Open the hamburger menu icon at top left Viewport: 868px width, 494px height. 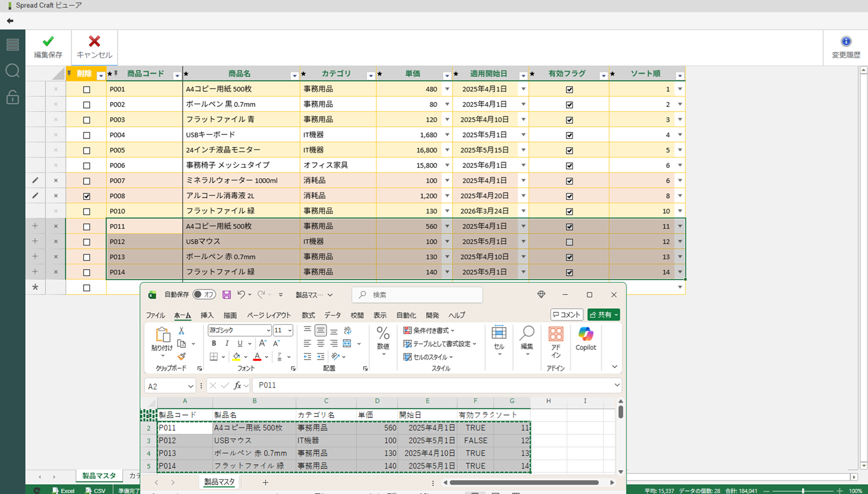(12, 45)
